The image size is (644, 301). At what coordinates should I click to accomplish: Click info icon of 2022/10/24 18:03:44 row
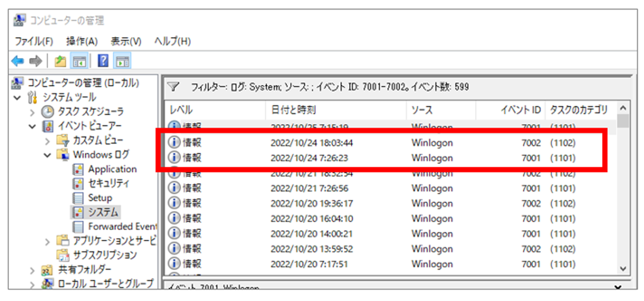click(174, 143)
